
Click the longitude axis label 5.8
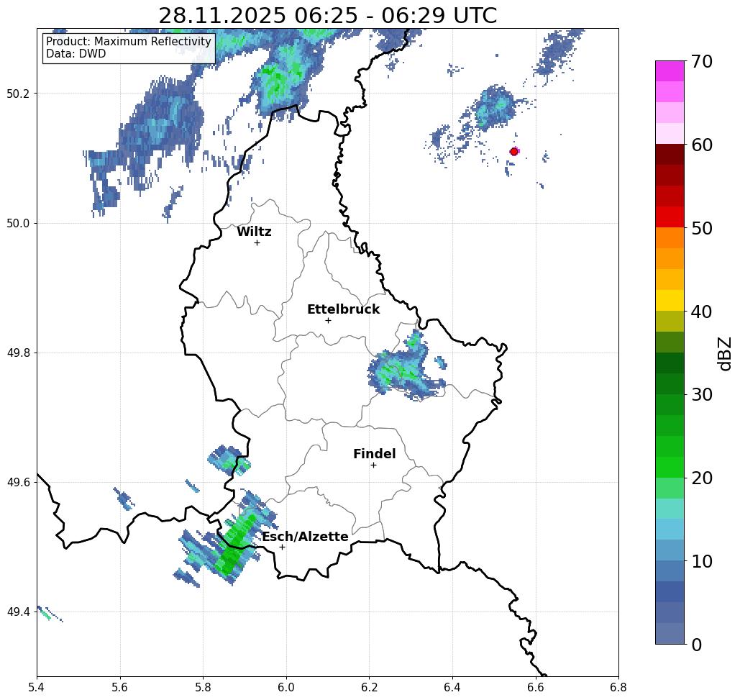point(203,687)
